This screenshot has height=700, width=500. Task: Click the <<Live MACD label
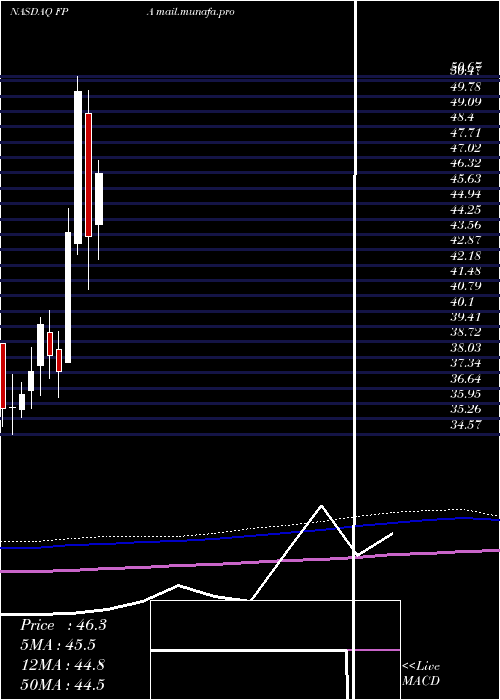click(x=421, y=673)
